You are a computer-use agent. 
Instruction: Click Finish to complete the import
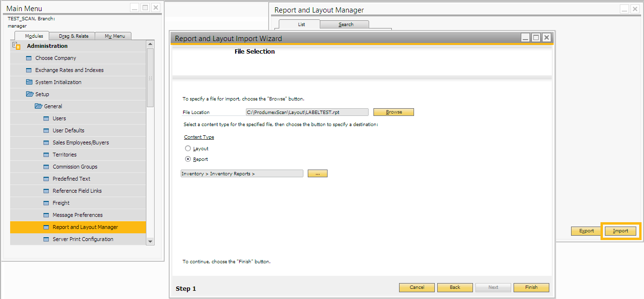(x=531, y=287)
